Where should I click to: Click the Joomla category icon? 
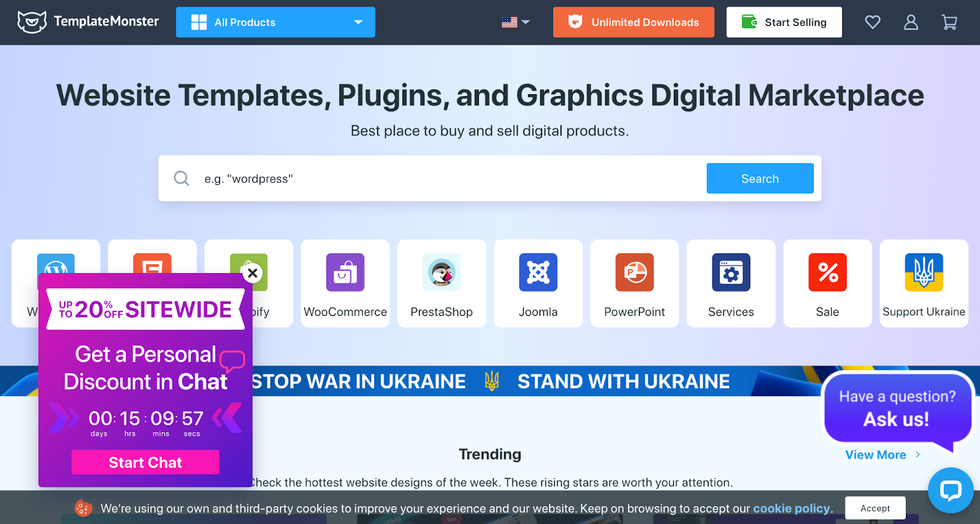click(x=538, y=272)
